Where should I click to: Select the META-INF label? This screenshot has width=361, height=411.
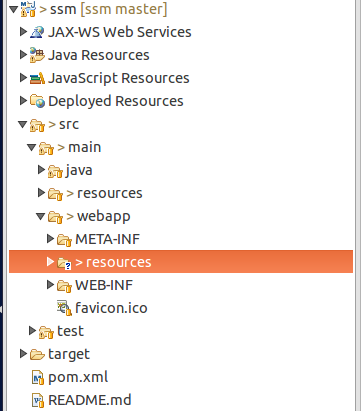coord(107,239)
